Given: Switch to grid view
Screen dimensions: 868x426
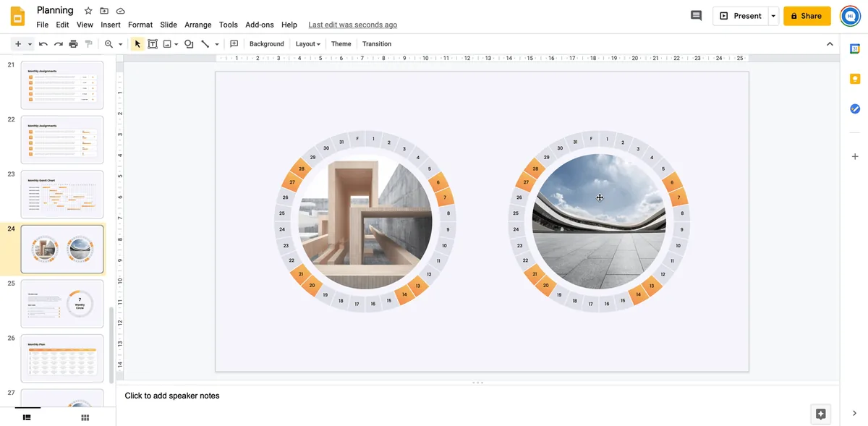Looking at the screenshot, I should tap(85, 417).
